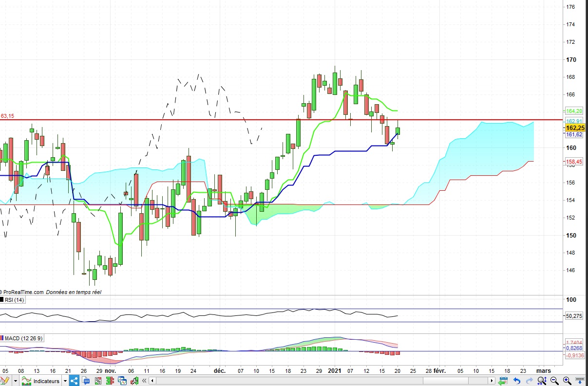Click the right arrow of the horizontal scrollbar

point(492,381)
